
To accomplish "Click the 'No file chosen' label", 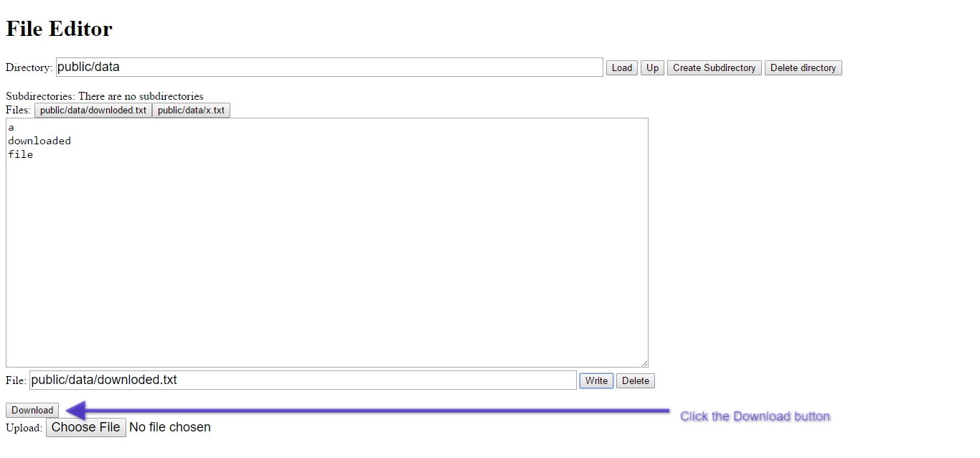I will pyautogui.click(x=170, y=427).
